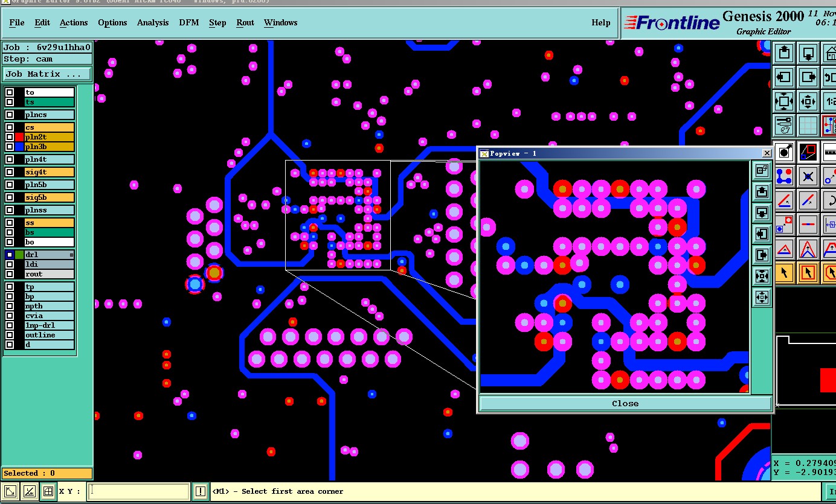This screenshot has height=504, width=836.
Task: Toggle the checkbox for layer plnss
Action: click(10, 210)
